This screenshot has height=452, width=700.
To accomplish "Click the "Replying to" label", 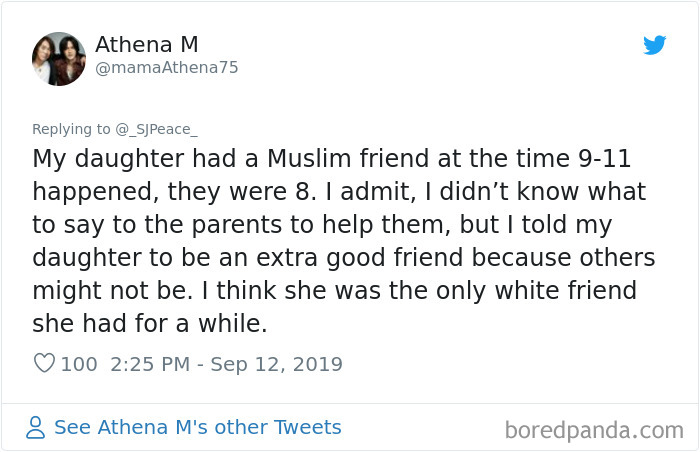I will 72,128.
